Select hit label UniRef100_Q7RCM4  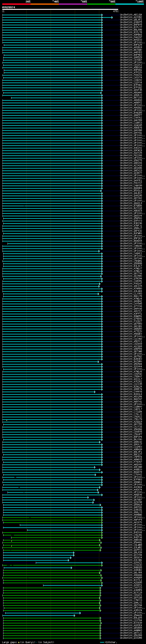(131, 278)
